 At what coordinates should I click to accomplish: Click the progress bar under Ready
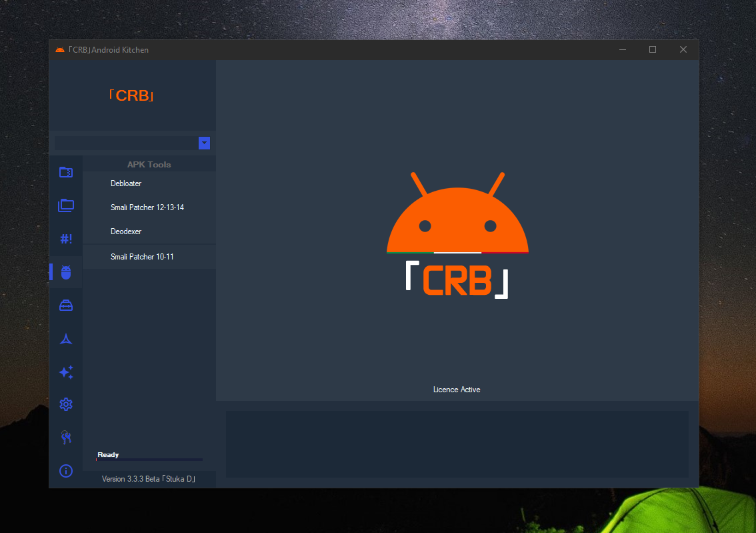[149, 460]
